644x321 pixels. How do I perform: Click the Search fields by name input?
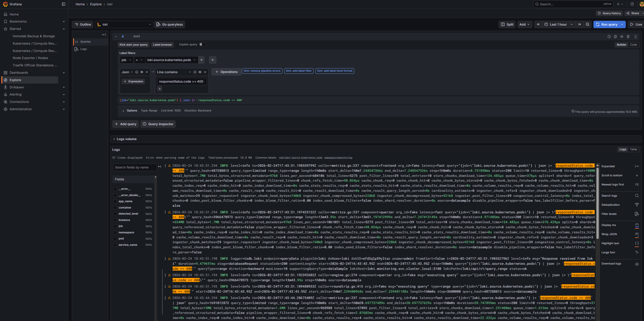[135, 167]
